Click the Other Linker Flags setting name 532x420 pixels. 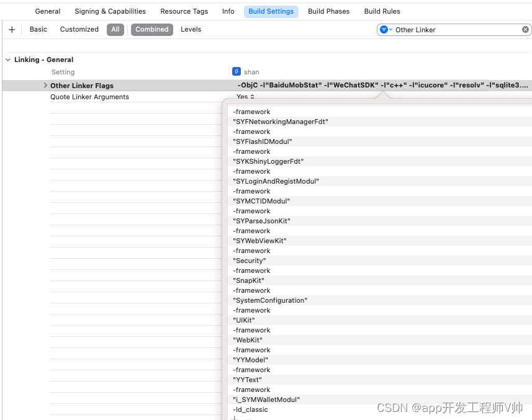tap(82, 86)
